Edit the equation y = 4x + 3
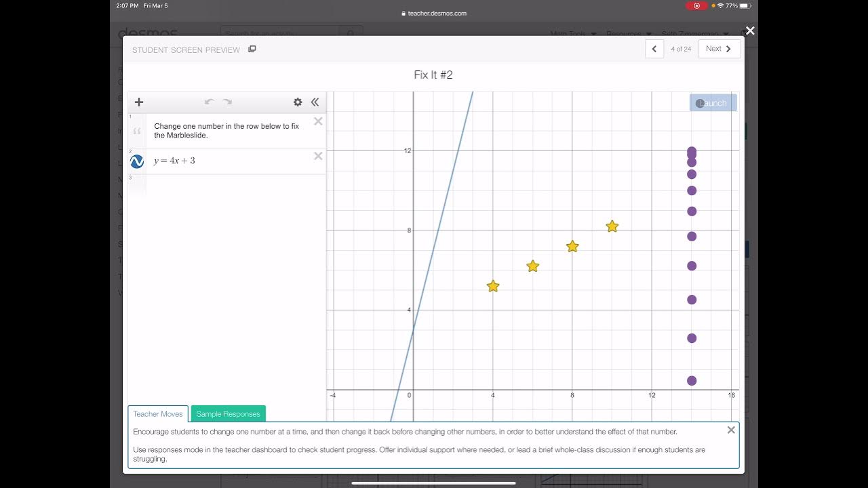 click(174, 161)
